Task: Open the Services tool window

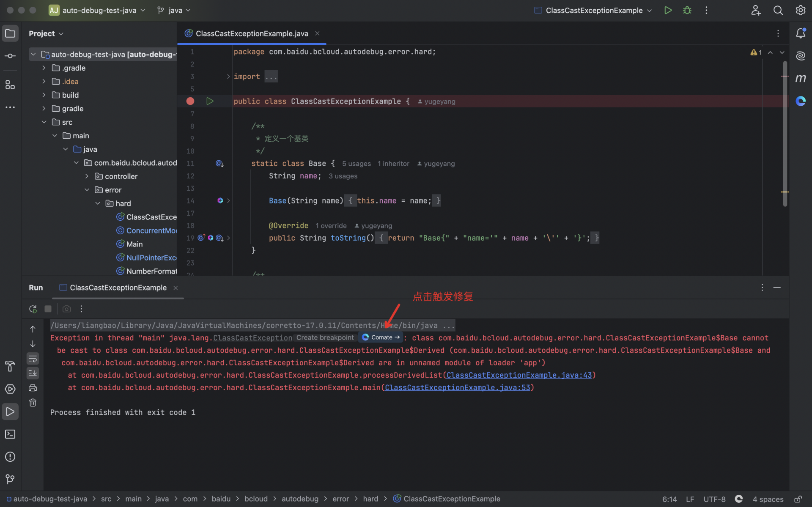Action: [x=10, y=389]
